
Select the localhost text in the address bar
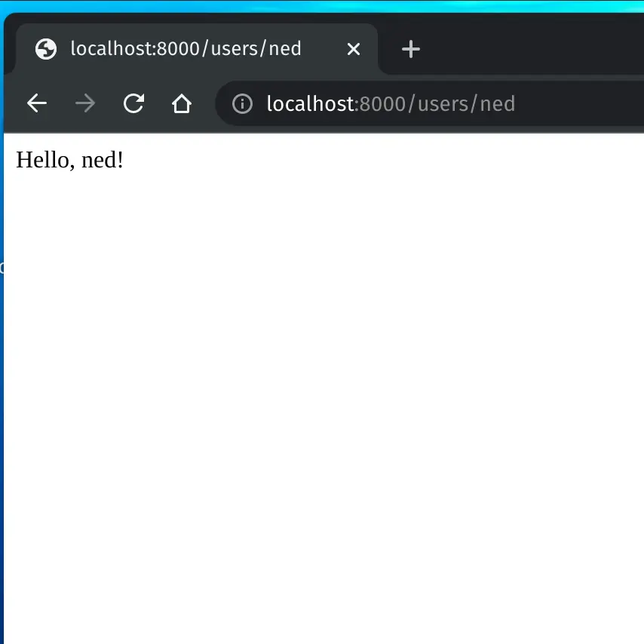pyautogui.click(x=311, y=103)
